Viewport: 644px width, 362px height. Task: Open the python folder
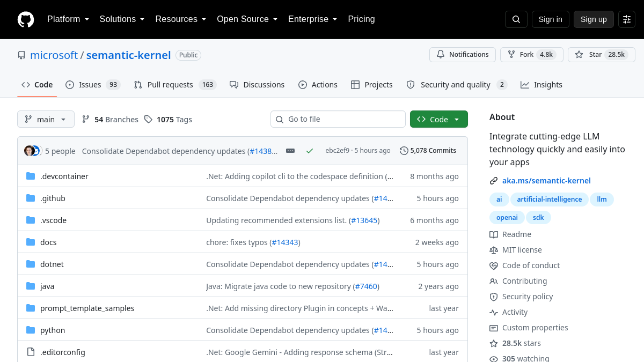click(53, 330)
